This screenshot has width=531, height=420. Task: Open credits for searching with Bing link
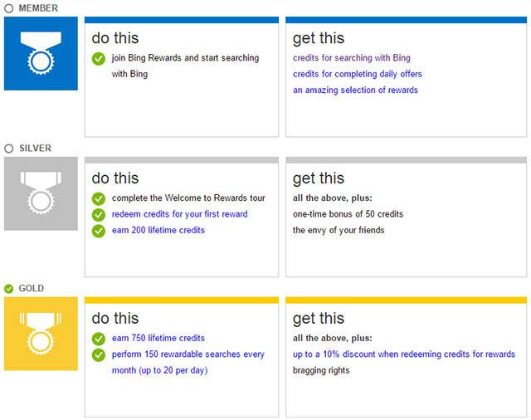click(x=352, y=58)
